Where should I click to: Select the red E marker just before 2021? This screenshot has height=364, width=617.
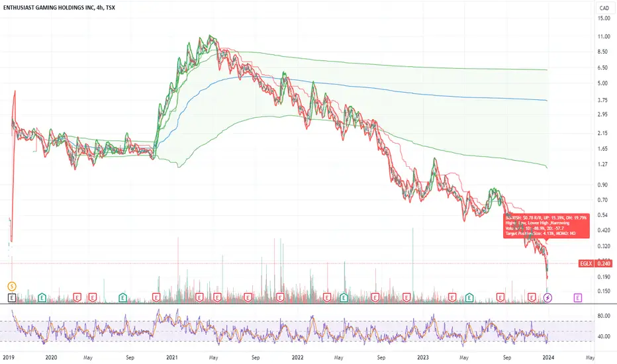click(x=156, y=298)
